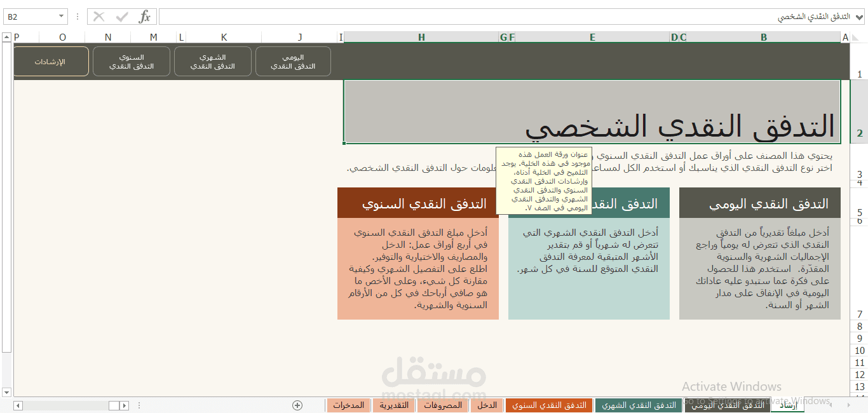
Task: Select column O header
Action: [x=62, y=37]
